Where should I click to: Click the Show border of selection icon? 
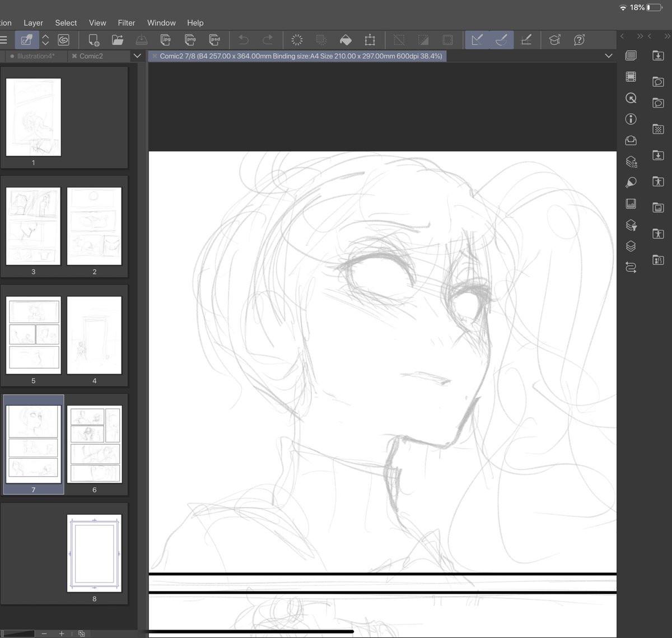[447, 40]
